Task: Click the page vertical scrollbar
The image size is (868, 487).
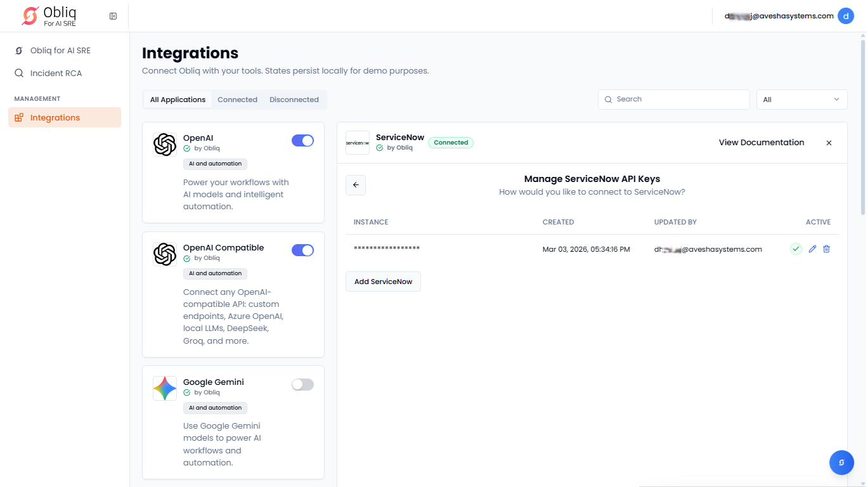Action: pos(862,127)
